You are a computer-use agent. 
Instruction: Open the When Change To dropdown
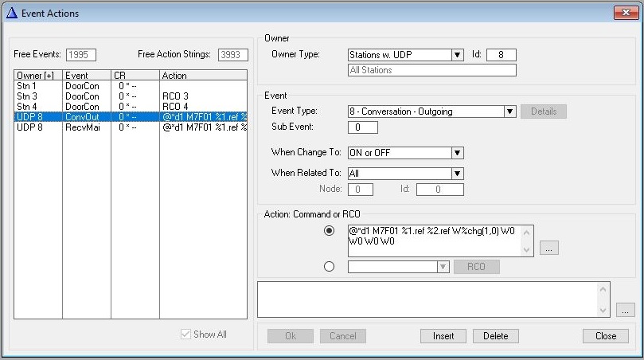coord(457,153)
